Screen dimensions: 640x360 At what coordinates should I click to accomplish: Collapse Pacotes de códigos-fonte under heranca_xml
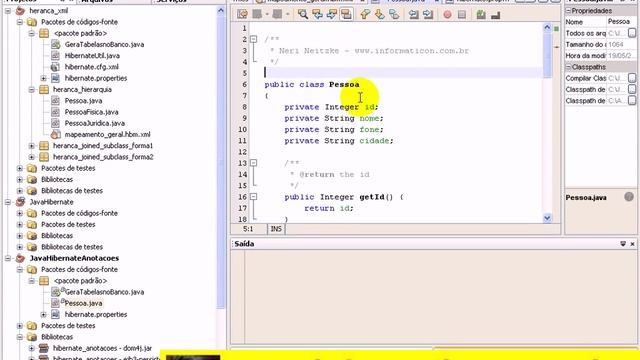(x=20, y=22)
